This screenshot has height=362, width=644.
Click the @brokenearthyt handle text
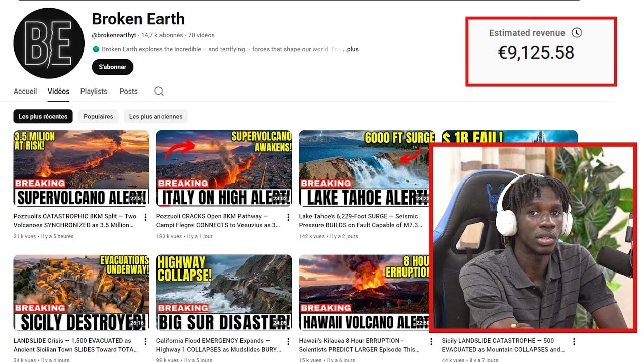(114, 35)
